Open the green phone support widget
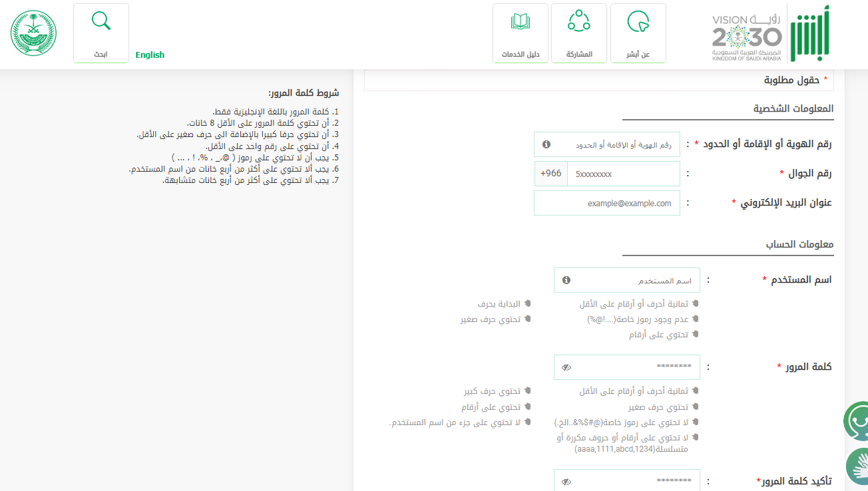Screen dimensions: 868x491 tap(856, 420)
